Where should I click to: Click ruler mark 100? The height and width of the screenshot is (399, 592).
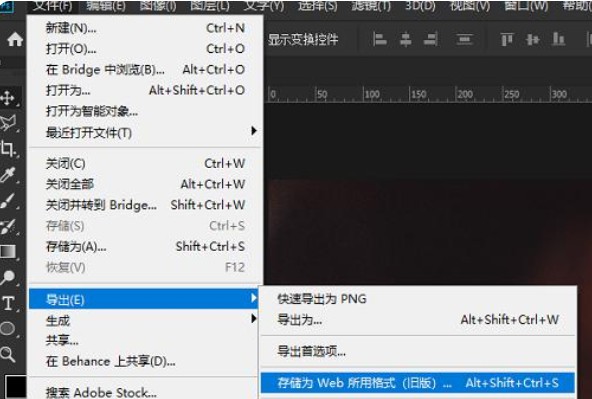coord(372,94)
